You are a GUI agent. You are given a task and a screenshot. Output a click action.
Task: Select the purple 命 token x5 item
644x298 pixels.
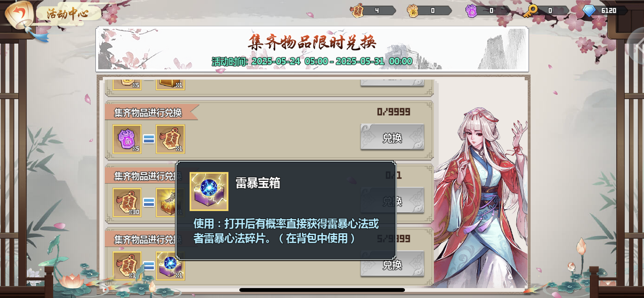(x=127, y=139)
